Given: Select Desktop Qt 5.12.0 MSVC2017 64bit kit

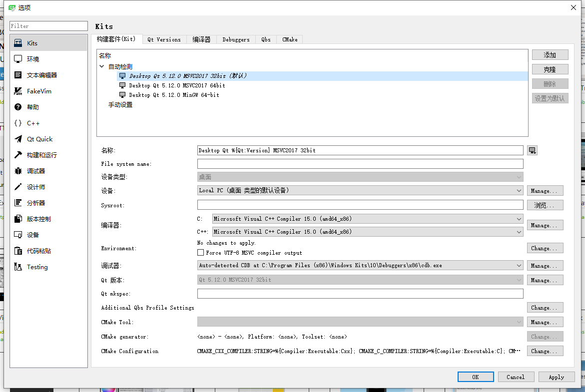Looking at the screenshot, I should 177,85.
